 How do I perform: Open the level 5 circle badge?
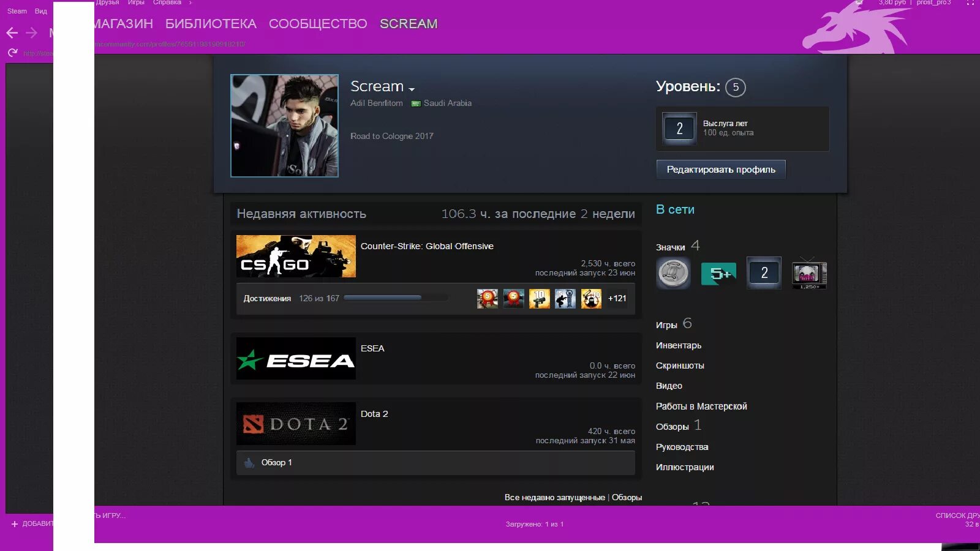click(x=736, y=87)
